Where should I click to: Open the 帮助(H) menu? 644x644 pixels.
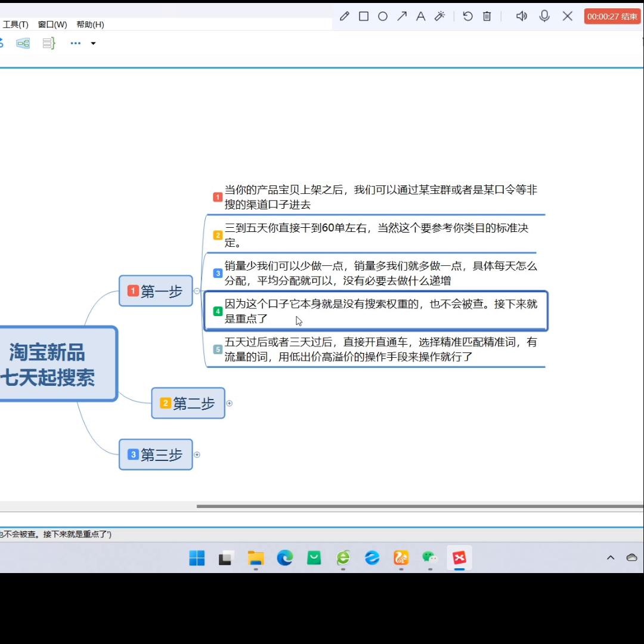[x=90, y=24]
